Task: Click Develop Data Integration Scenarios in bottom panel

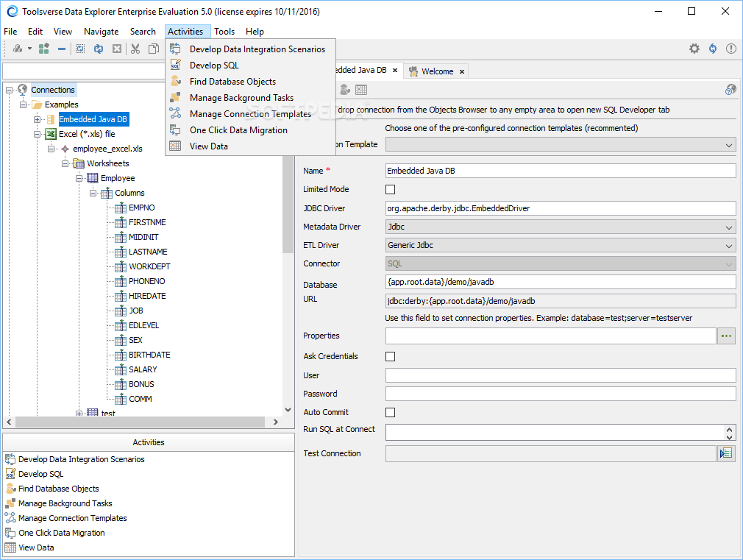Action: (82, 459)
